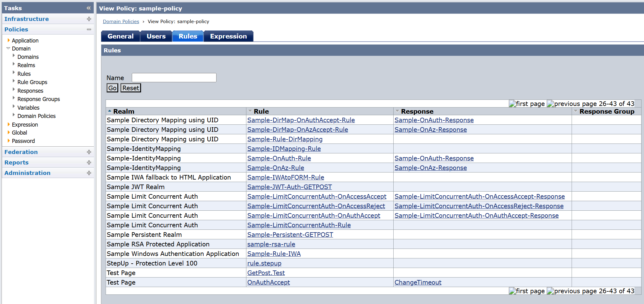Expand the Administration section plus icon

89,173
